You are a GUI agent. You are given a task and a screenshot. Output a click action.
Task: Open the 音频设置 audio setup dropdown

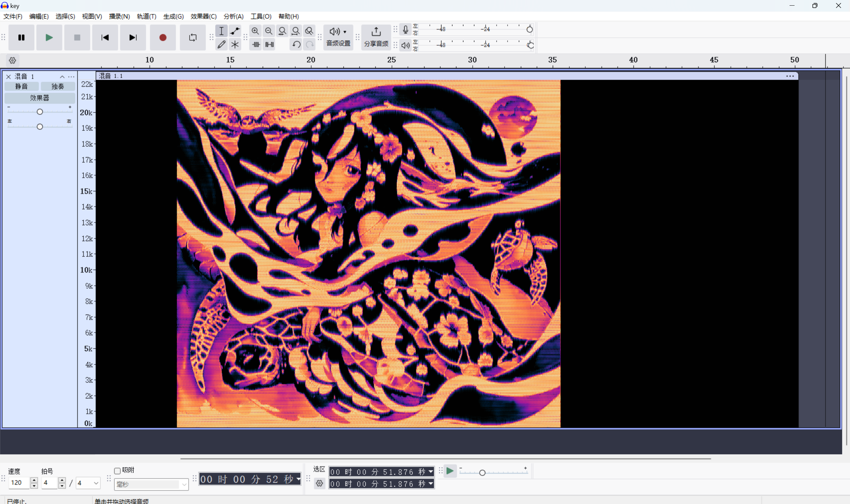point(338,38)
